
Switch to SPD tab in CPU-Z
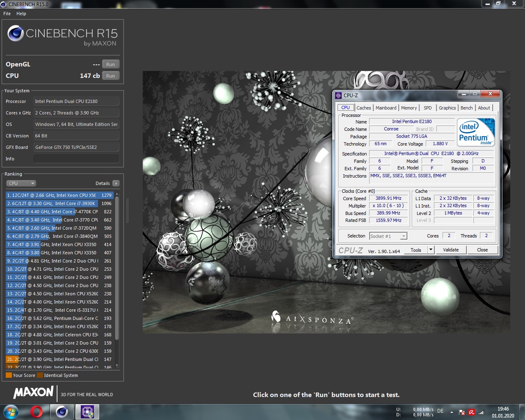click(x=428, y=108)
